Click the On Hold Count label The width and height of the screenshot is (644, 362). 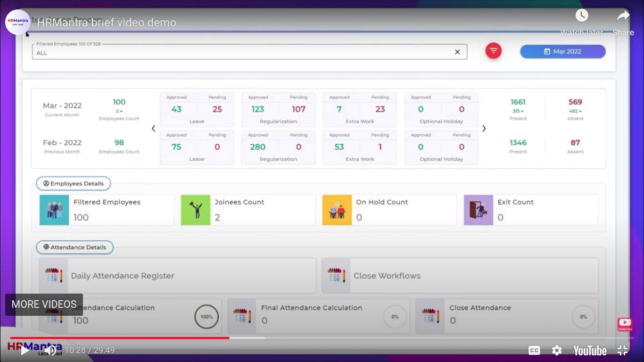(x=382, y=202)
